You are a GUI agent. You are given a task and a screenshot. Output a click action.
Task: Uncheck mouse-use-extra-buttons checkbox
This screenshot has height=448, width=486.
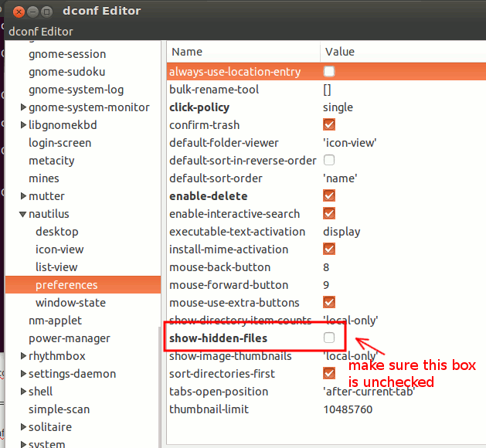click(329, 302)
